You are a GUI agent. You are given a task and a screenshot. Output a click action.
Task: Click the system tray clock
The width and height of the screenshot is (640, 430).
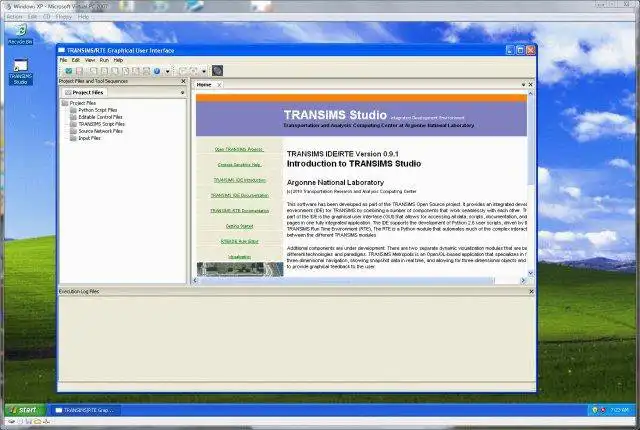620,410
